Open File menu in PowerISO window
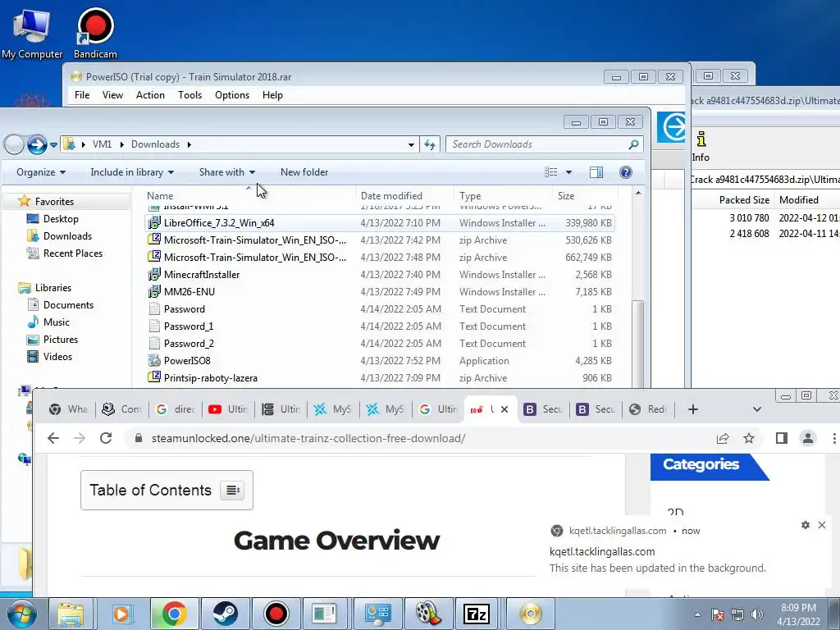 pos(82,95)
